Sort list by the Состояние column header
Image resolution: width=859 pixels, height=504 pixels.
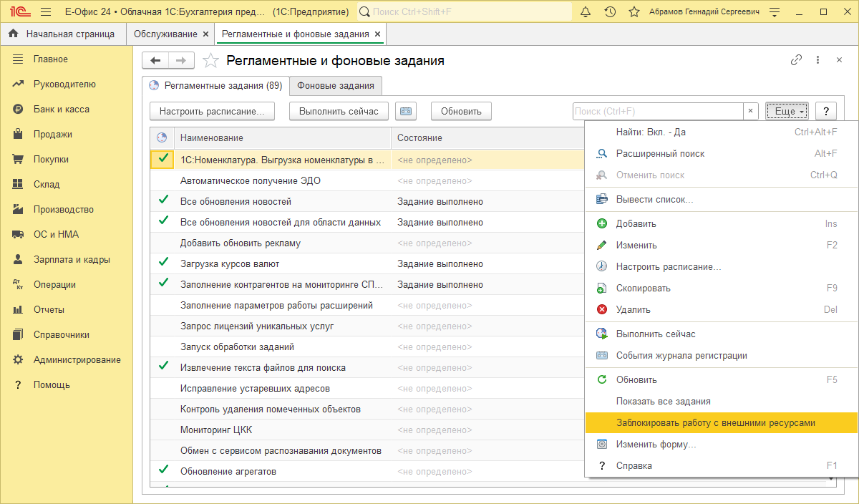pos(488,137)
